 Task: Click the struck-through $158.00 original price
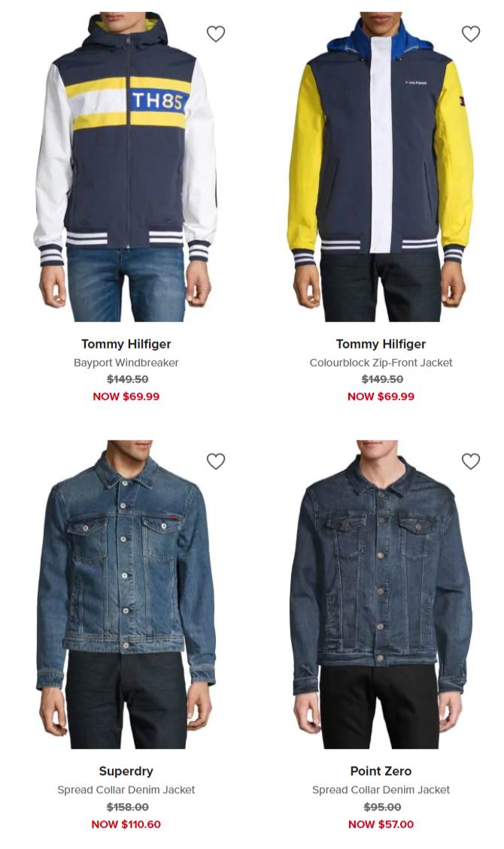pos(128,807)
